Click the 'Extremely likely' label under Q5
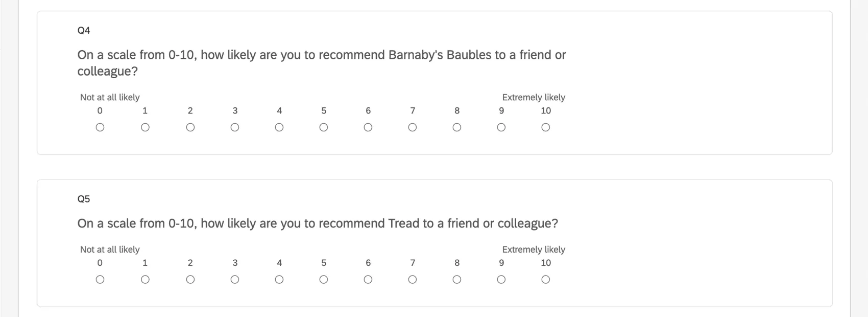 533,249
